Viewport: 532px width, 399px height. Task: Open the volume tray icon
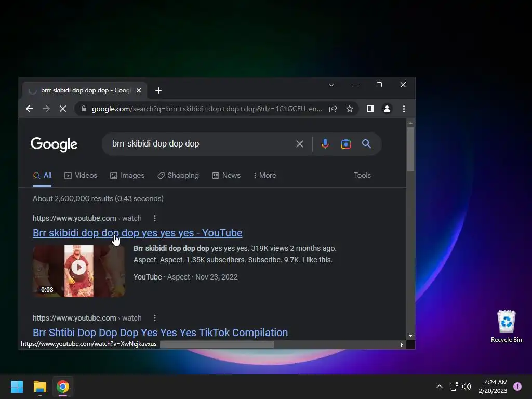coord(467,387)
